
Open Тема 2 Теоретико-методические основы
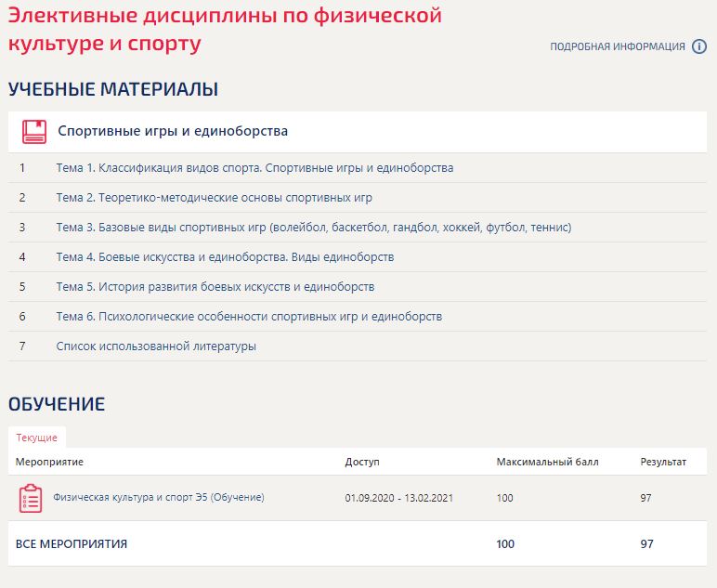(x=214, y=198)
